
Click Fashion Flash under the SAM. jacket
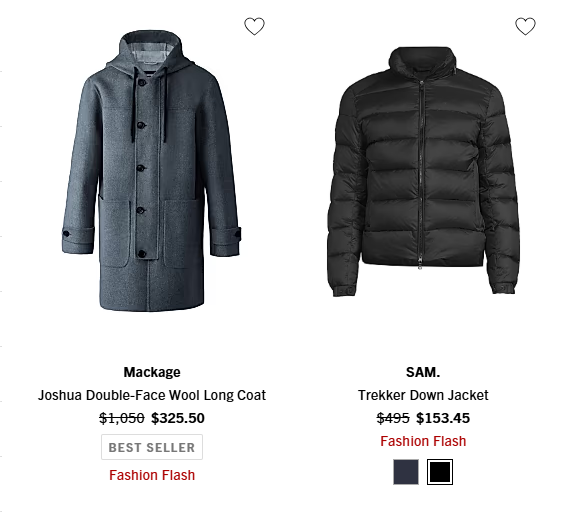pos(423,441)
